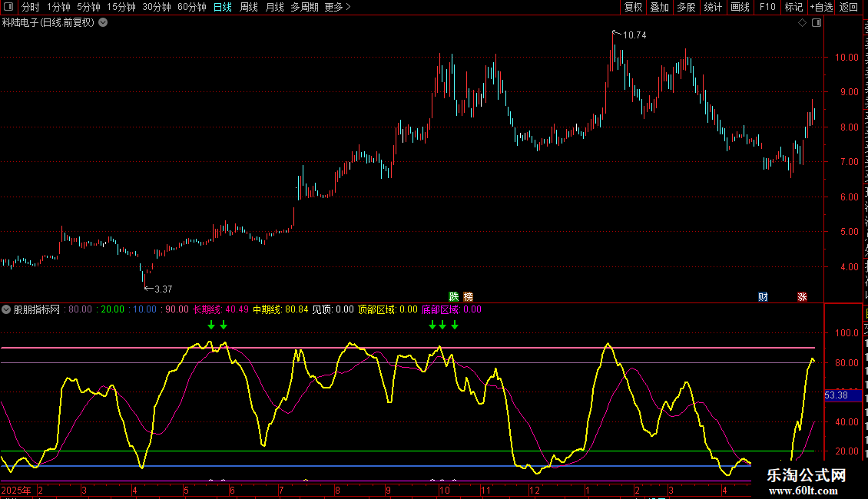The width and height of the screenshot is (868, 499).
Task: Click the 股朋指标网 indicator name
Action: tap(37, 309)
